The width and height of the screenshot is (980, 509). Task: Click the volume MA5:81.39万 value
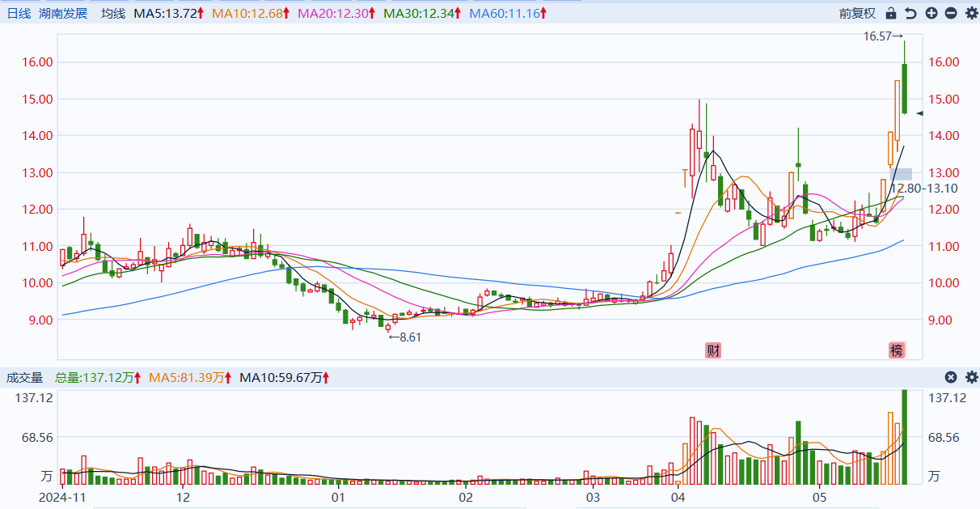click(x=189, y=377)
